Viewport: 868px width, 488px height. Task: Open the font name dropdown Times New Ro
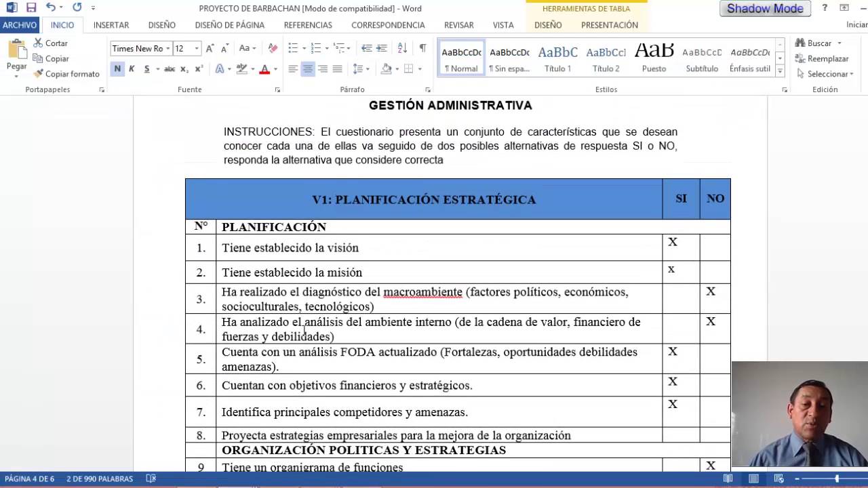click(167, 48)
